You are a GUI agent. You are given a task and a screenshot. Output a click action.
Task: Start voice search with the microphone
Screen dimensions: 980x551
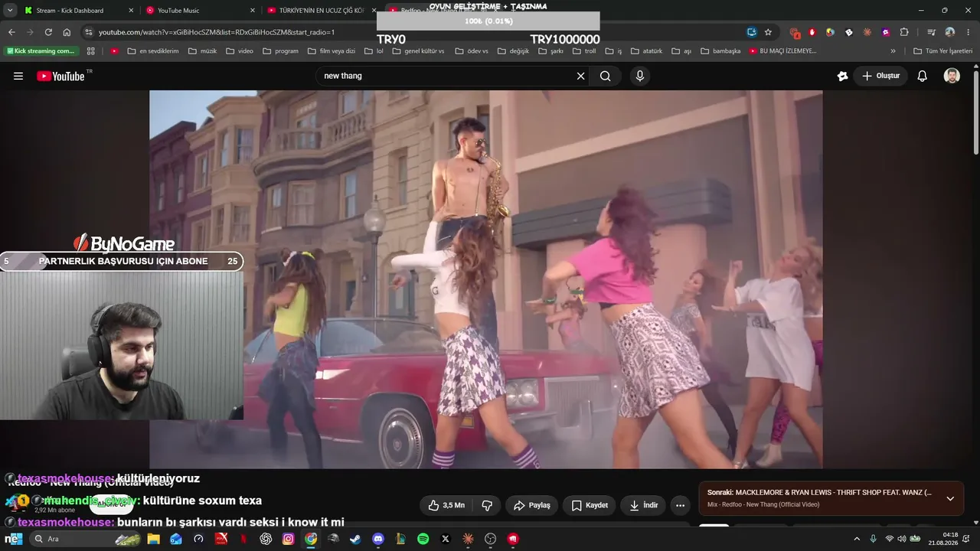click(640, 76)
